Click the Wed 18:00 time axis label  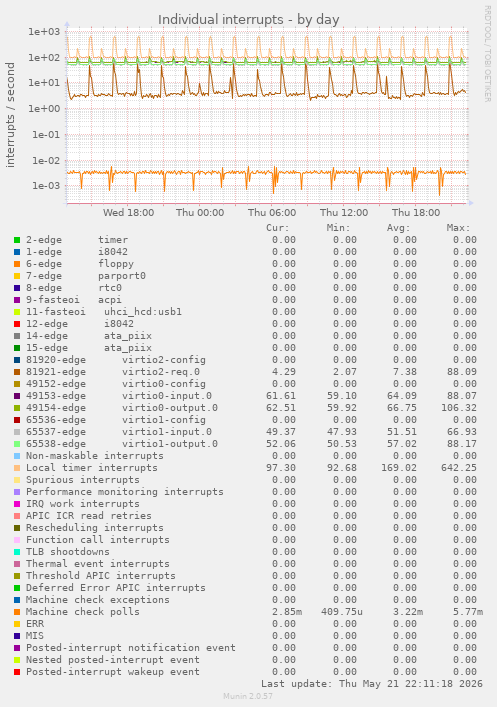[128, 212]
